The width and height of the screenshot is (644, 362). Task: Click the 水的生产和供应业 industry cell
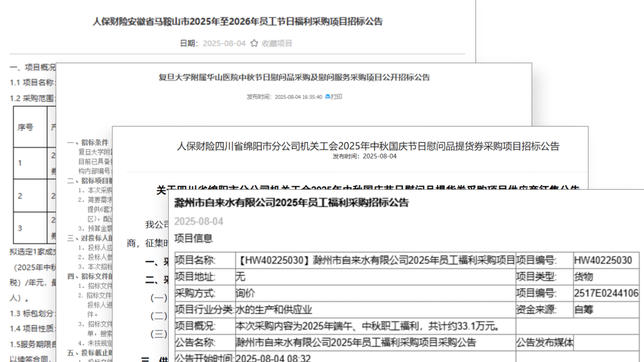274,310
